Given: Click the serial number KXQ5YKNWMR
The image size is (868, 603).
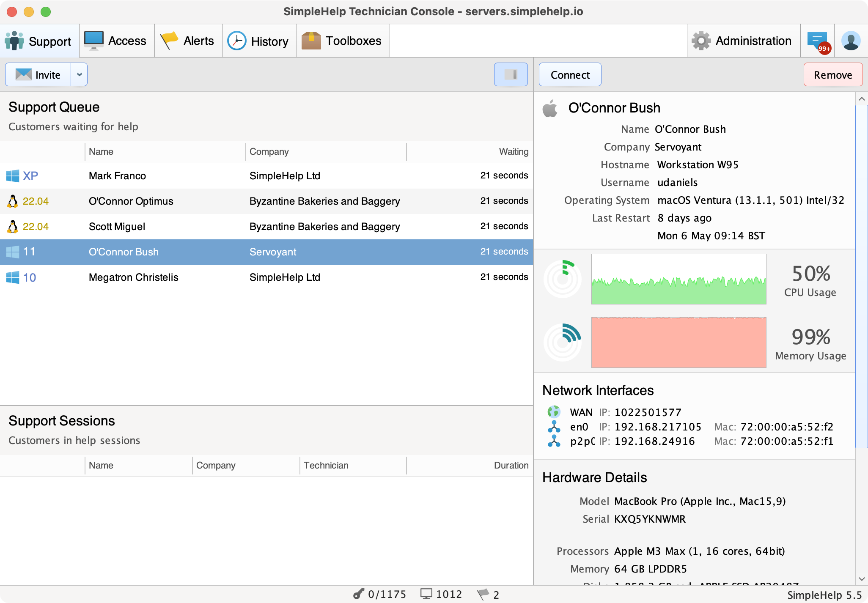Looking at the screenshot, I should click(x=650, y=519).
